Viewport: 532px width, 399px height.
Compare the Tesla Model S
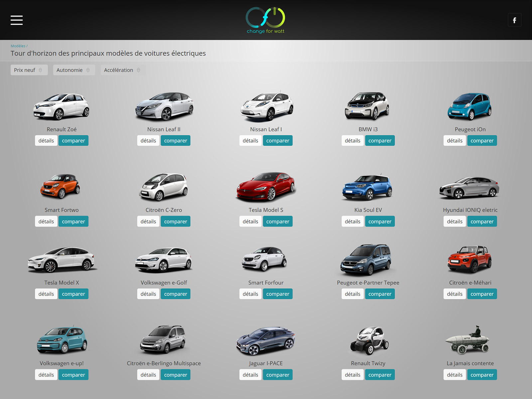pyautogui.click(x=278, y=221)
